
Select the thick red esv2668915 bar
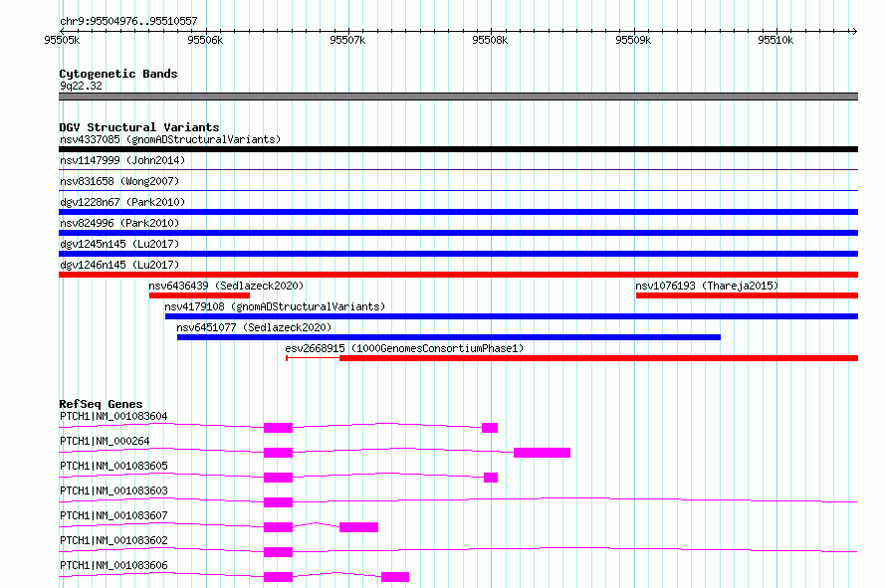pos(599,359)
